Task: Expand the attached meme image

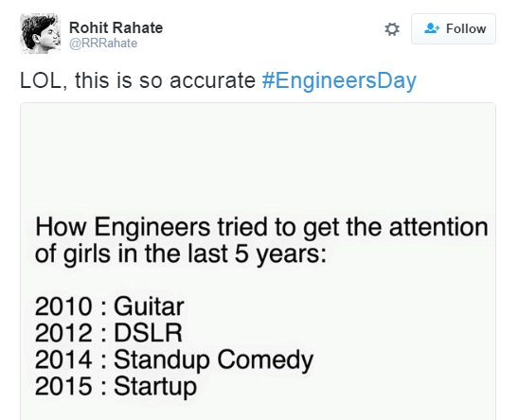Action: tap(258, 261)
